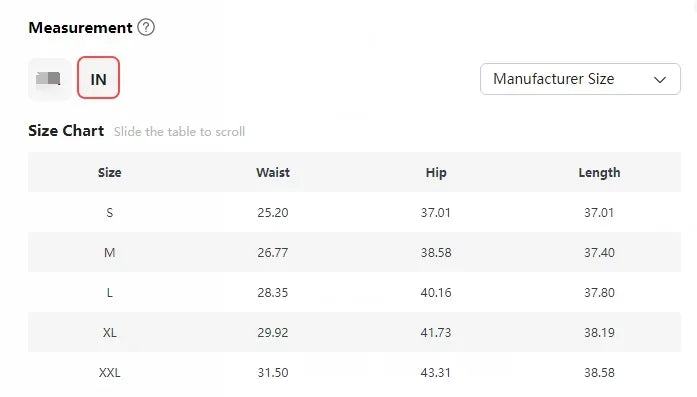This screenshot has height=397, width=697.
Task: Select the L size row label
Action: tap(109, 293)
